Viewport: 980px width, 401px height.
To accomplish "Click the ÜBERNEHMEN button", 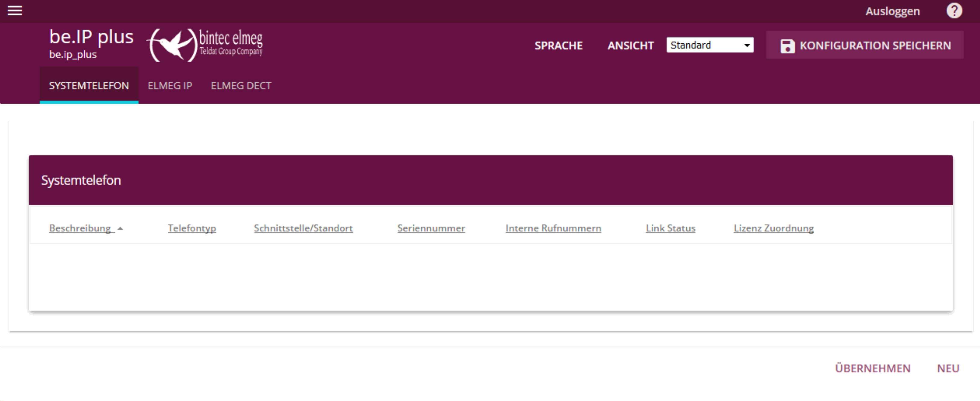I will coord(872,368).
